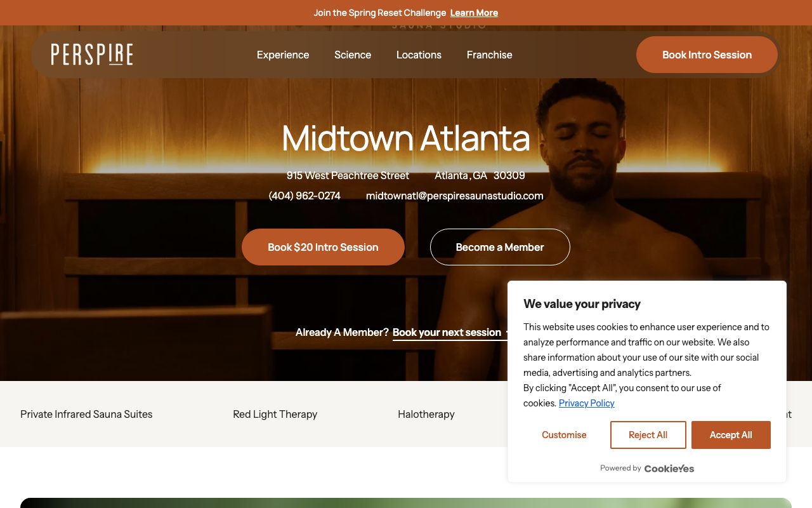This screenshot has height=508, width=812.
Task: Click Book Intro Session header button
Action: pos(707,55)
